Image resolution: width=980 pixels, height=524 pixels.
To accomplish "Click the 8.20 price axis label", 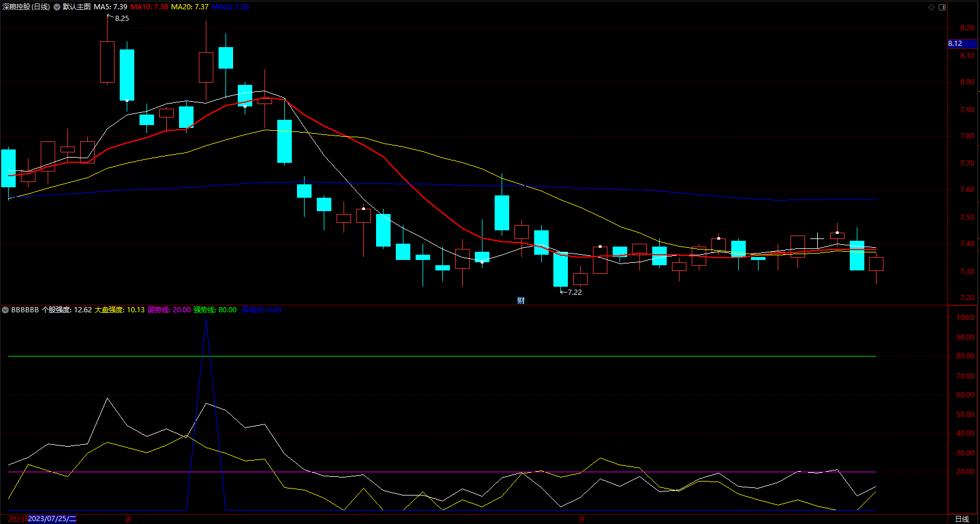I will pos(967,28).
